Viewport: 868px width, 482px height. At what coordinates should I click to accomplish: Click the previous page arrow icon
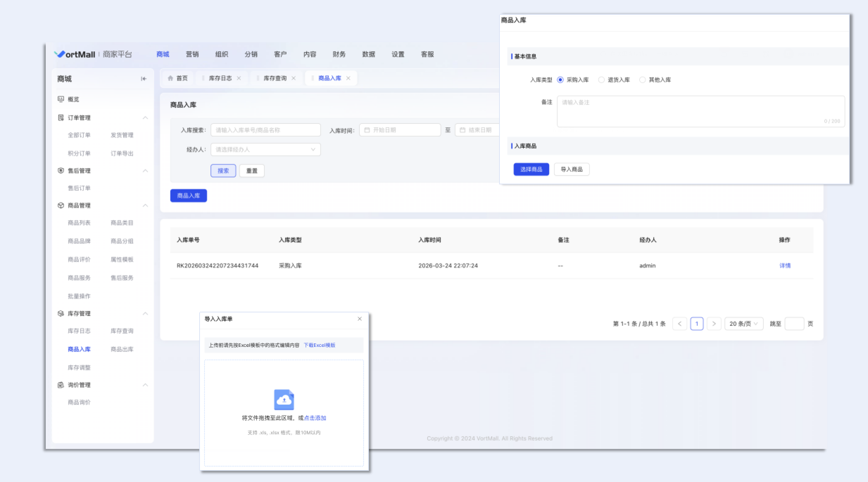[680, 324]
